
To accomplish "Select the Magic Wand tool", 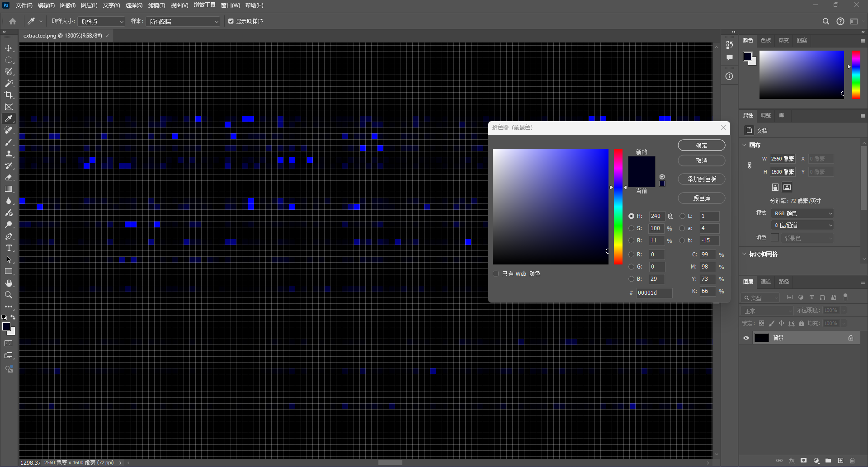I will point(9,83).
